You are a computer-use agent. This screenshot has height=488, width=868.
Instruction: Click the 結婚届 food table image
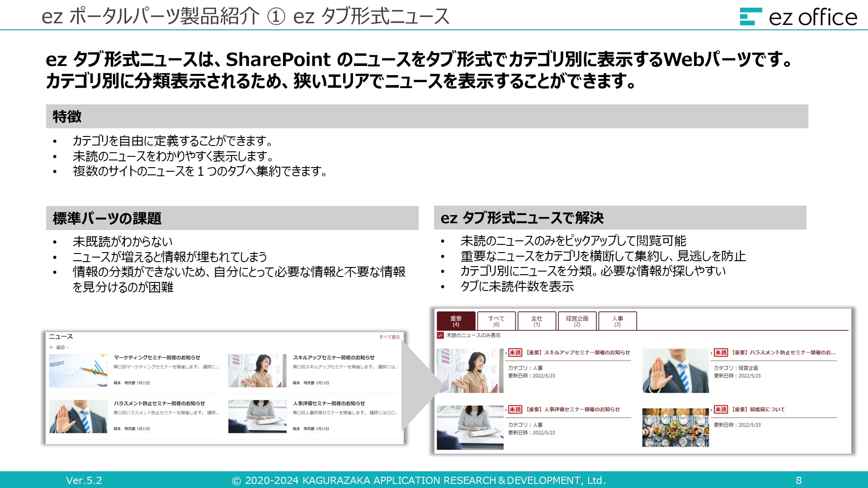[675, 427]
